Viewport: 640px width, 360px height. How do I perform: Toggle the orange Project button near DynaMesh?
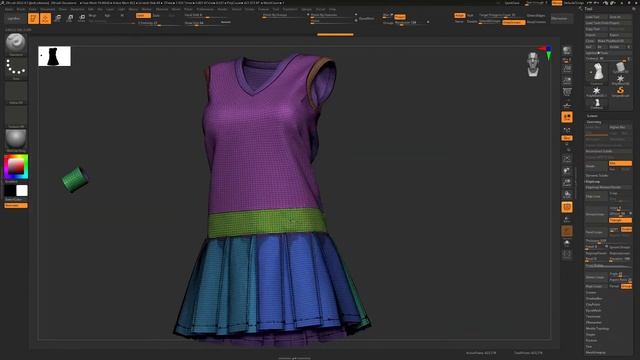pos(400,17)
